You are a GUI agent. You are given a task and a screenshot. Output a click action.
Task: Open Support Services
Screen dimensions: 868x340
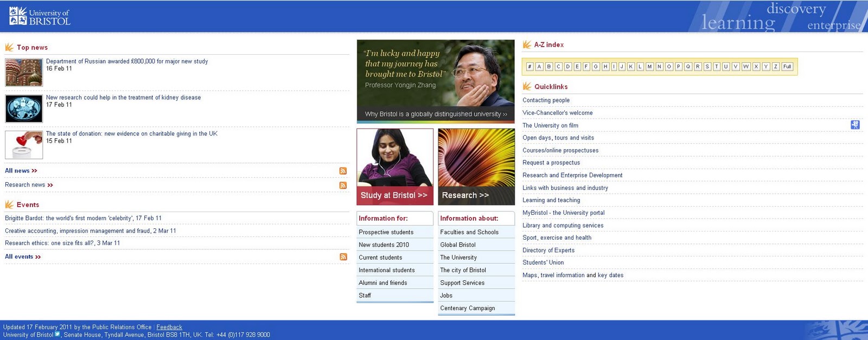[x=462, y=283]
